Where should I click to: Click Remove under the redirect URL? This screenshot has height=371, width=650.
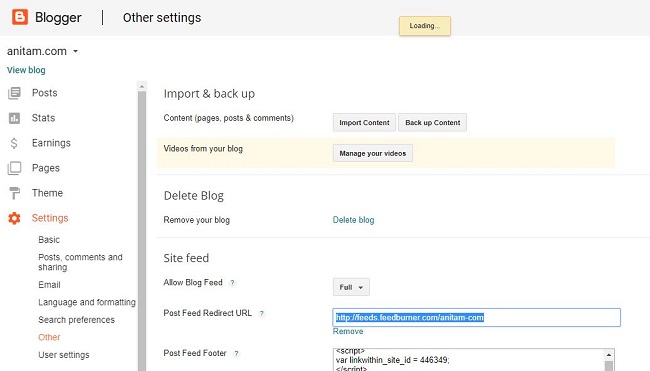348,331
